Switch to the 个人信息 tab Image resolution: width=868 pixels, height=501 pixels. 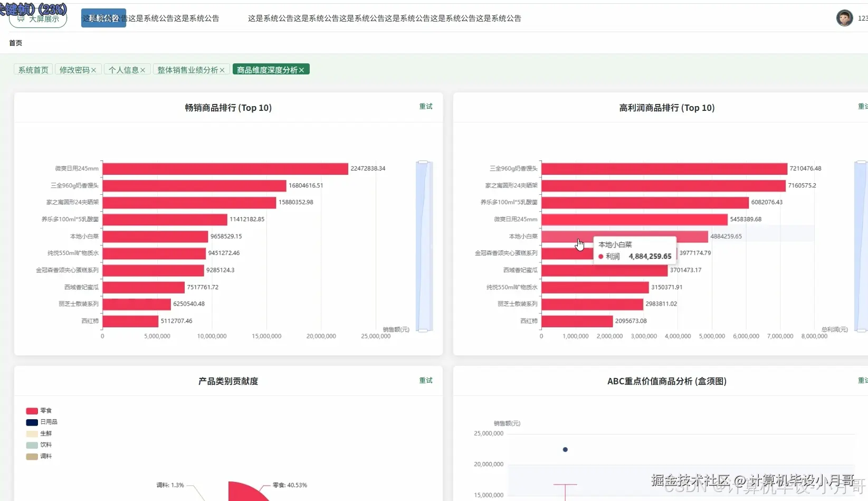coord(123,70)
